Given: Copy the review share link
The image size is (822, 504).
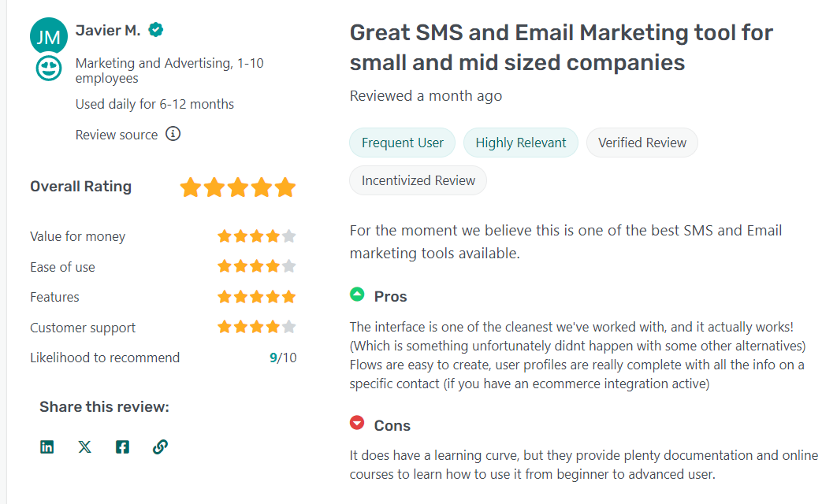Looking at the screenshot, I should 160,447.
